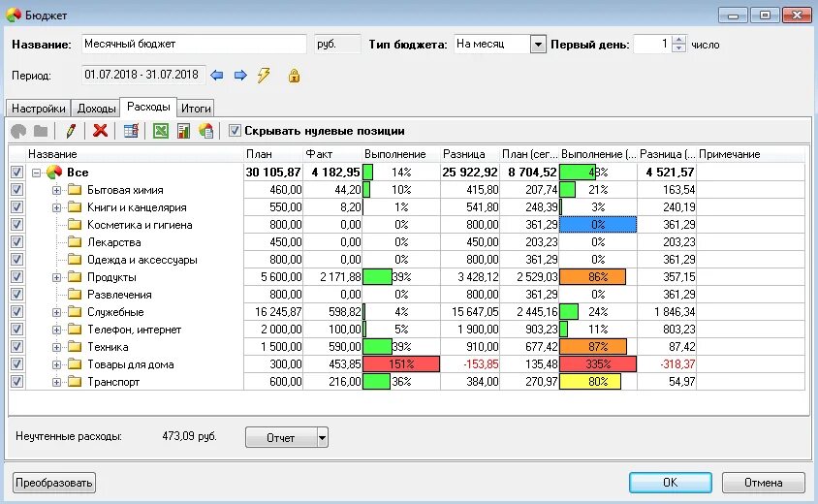818x504 pixels.
Task: Switch to the Настройки tab
Action: pos(39,109)
